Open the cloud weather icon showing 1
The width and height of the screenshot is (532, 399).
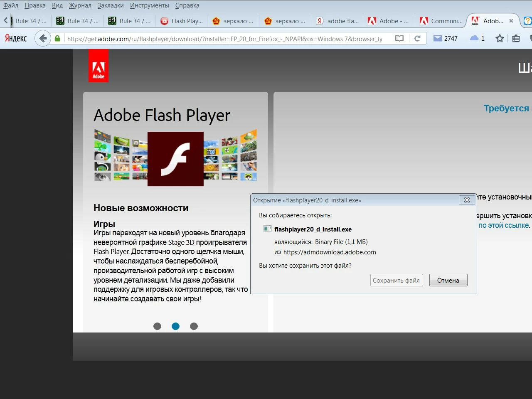[x=477, y=38]
